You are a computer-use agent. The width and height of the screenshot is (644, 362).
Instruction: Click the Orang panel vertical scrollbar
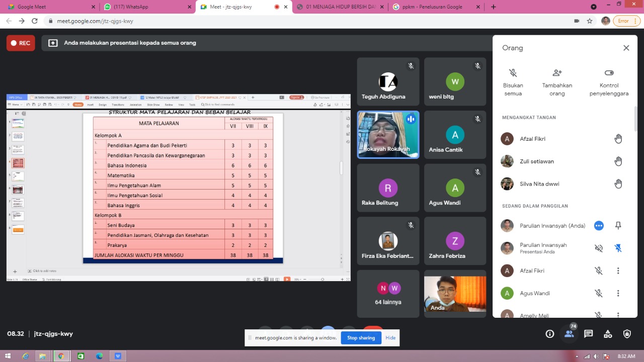click(x=635, y=119)
